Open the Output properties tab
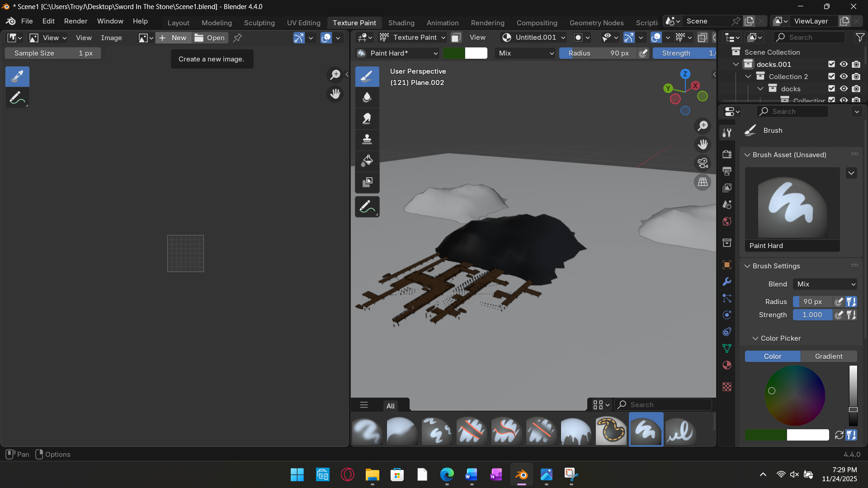Screen dimensions: 868x488 727,171
